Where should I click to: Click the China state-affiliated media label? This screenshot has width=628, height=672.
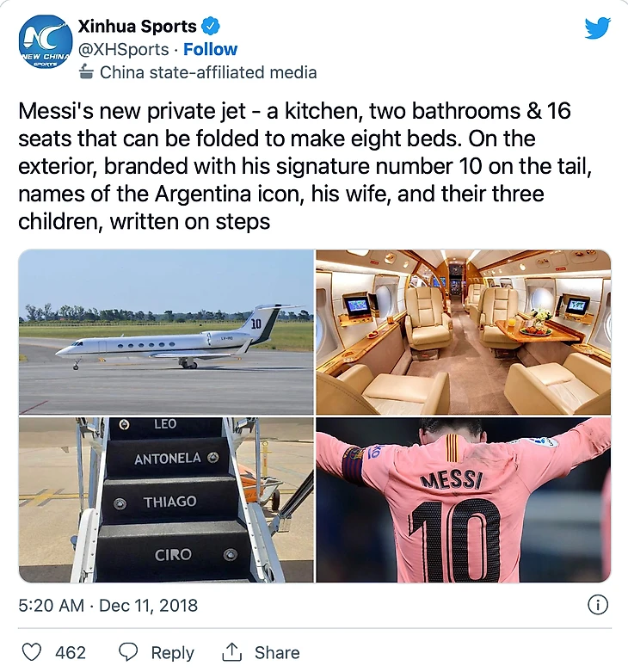pyautogui.click(x=208, y=72)
